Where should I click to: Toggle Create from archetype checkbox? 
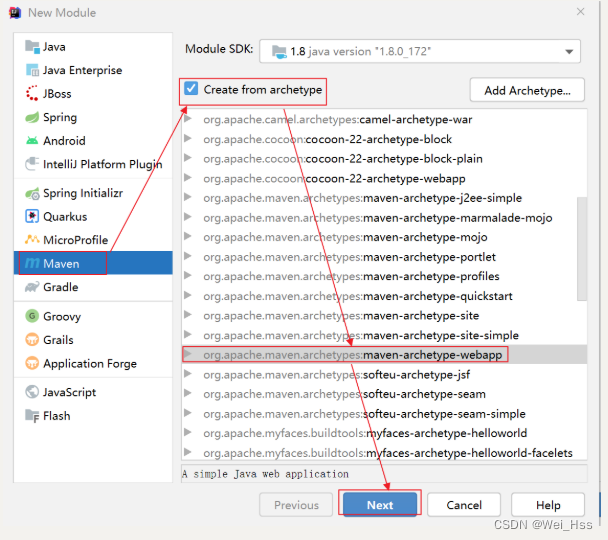coord(191,89)
